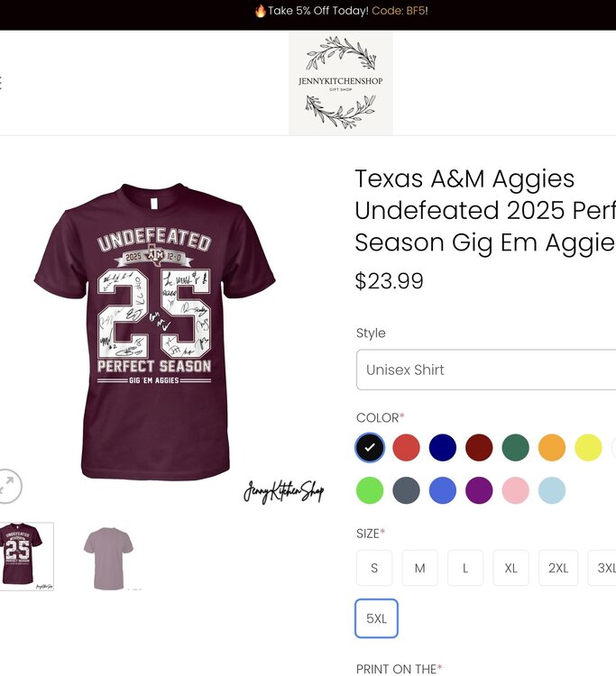View the front shirt thumbnail
The image size is (616, 676).
click(x=25, y=557)
